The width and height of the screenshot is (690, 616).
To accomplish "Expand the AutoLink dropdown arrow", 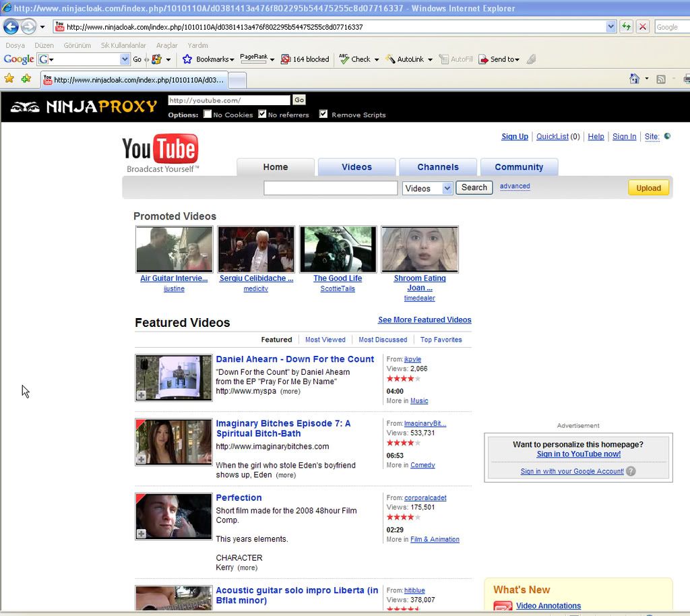I will (x=430, y=60).
